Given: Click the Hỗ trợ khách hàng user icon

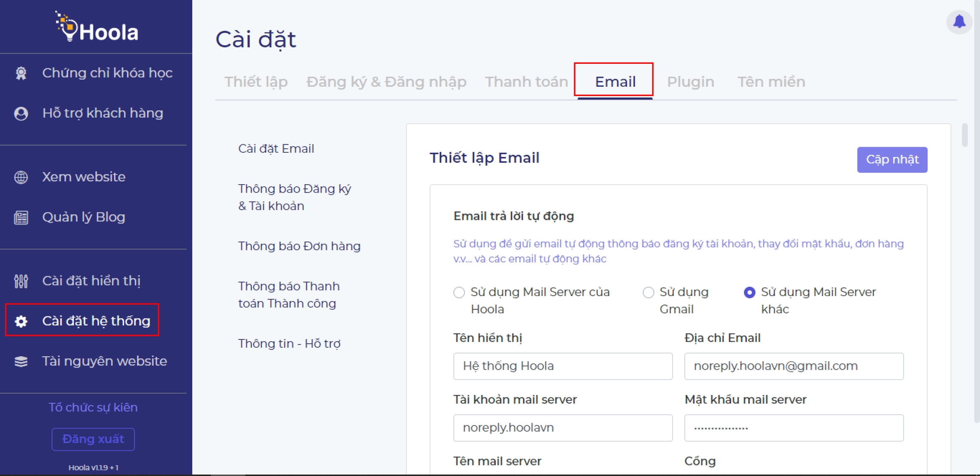Looking at the screenshot, I should click(x=21, y=114).
